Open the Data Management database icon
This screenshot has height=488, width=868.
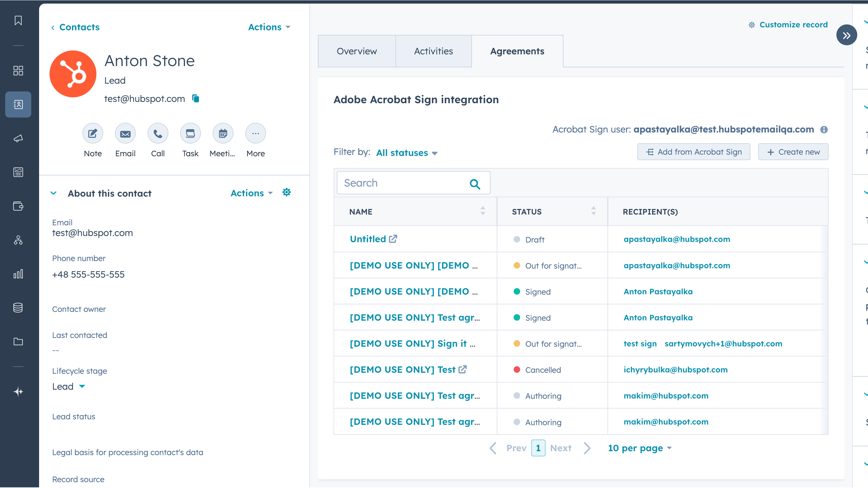click(x=18, y=308)
